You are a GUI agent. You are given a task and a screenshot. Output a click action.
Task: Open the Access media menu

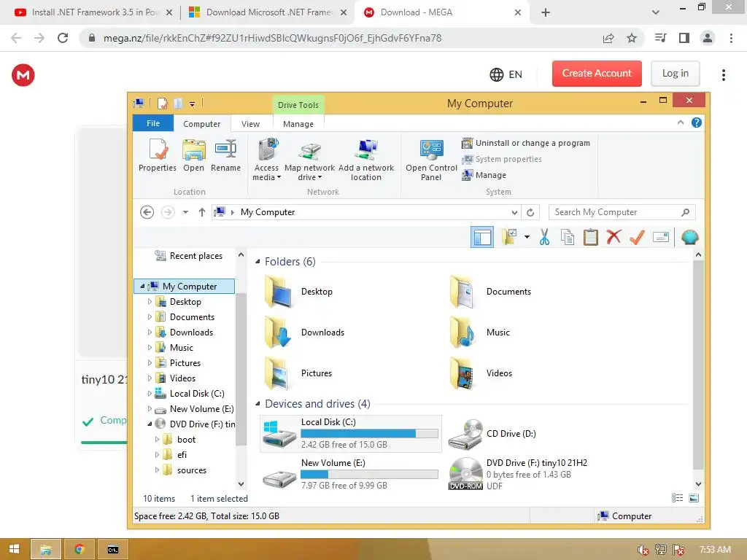tap(266, 160)
